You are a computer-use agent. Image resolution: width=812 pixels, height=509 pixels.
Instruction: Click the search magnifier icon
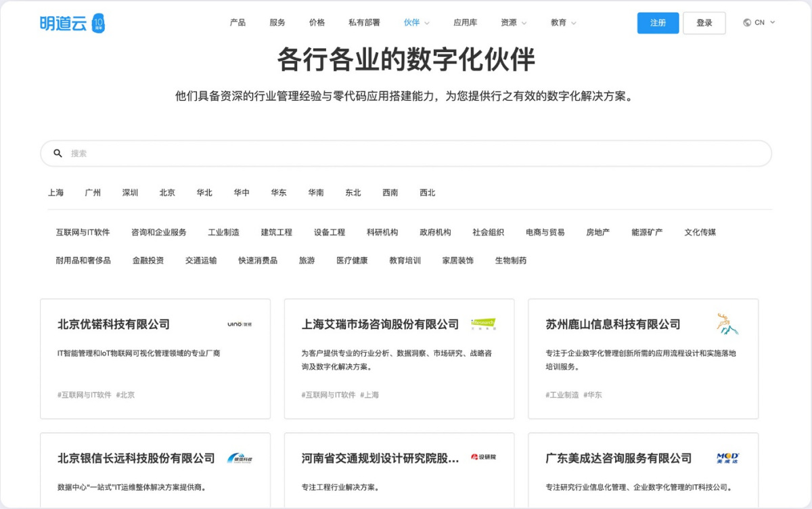[x=58, y=153]
